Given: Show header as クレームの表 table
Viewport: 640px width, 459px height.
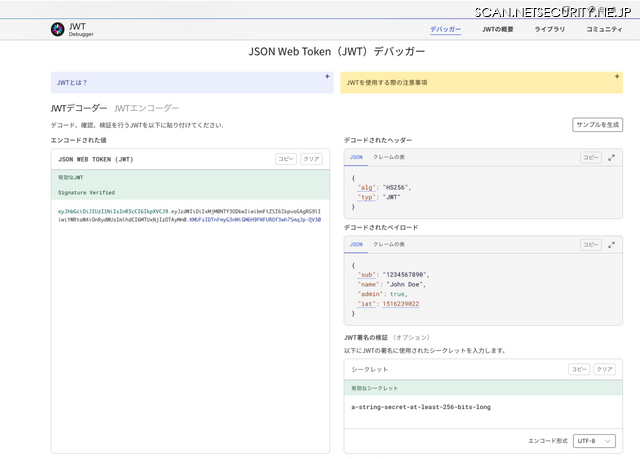Looking at the screenshot, I should (389, 158).
